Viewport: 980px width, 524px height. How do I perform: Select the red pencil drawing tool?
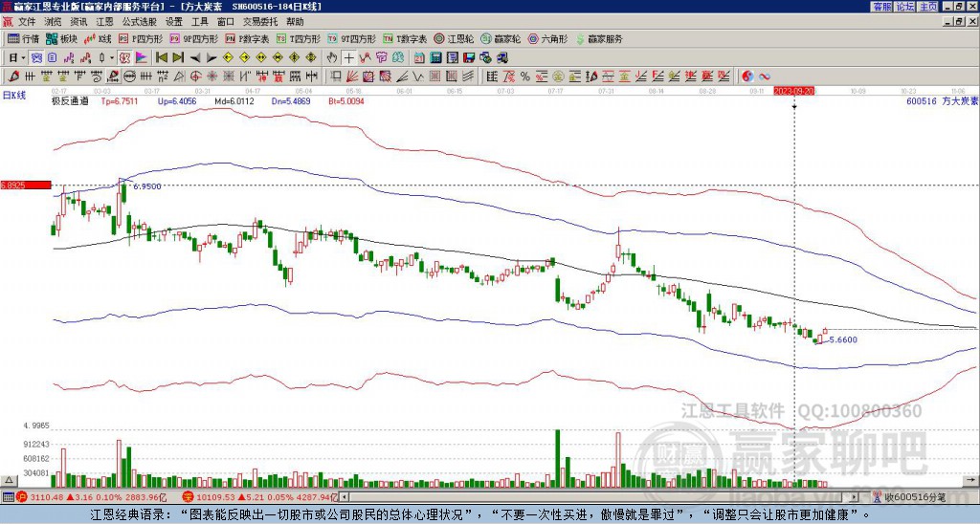pos(13,76)
